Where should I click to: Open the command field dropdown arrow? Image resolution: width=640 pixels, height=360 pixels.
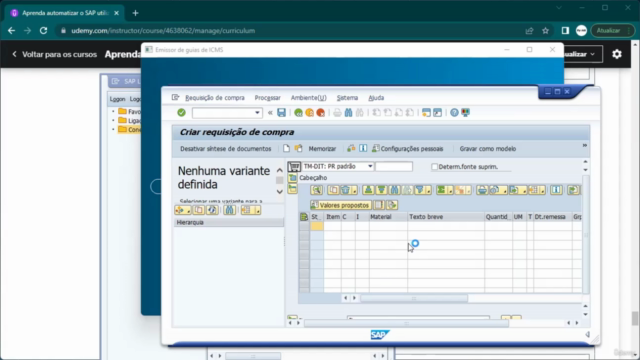tap(257, 113)
